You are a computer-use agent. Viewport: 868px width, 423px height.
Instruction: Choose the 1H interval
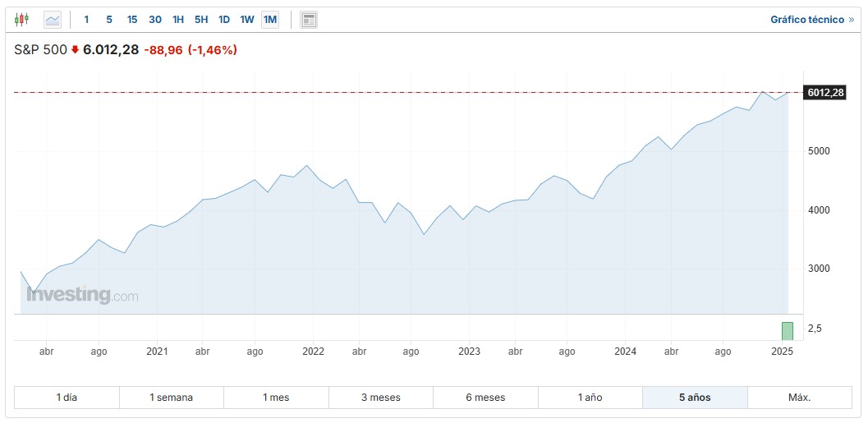[178, 20]
